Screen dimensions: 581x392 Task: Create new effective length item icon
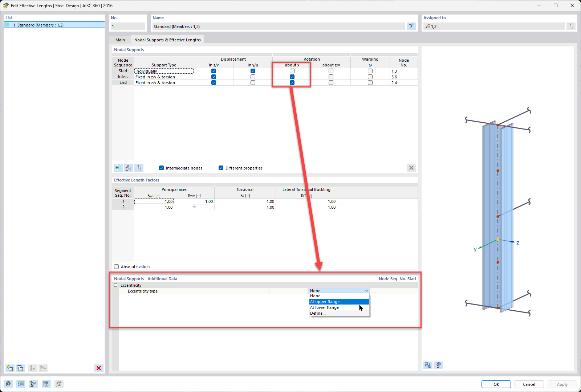click(x=10, y=368)
